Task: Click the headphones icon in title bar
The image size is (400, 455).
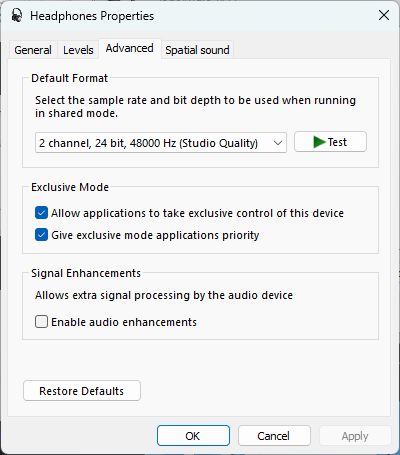Action: coord(17,15)
